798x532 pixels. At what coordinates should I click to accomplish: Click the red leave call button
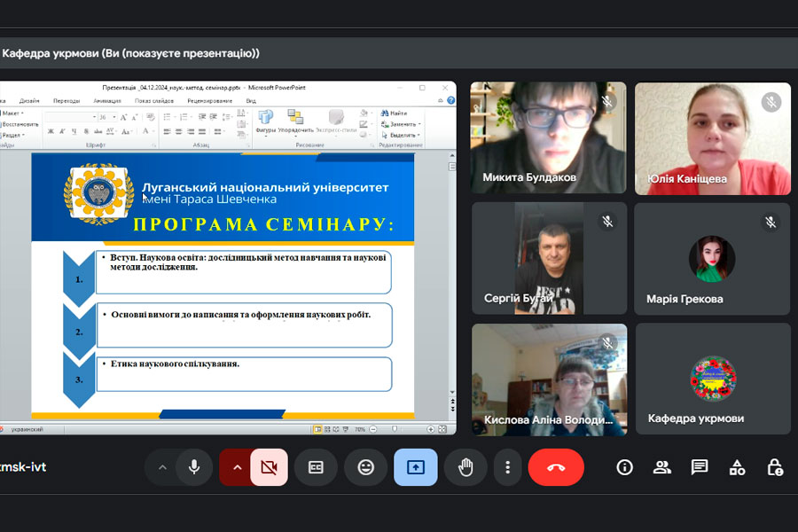click(x=556, y=467)
